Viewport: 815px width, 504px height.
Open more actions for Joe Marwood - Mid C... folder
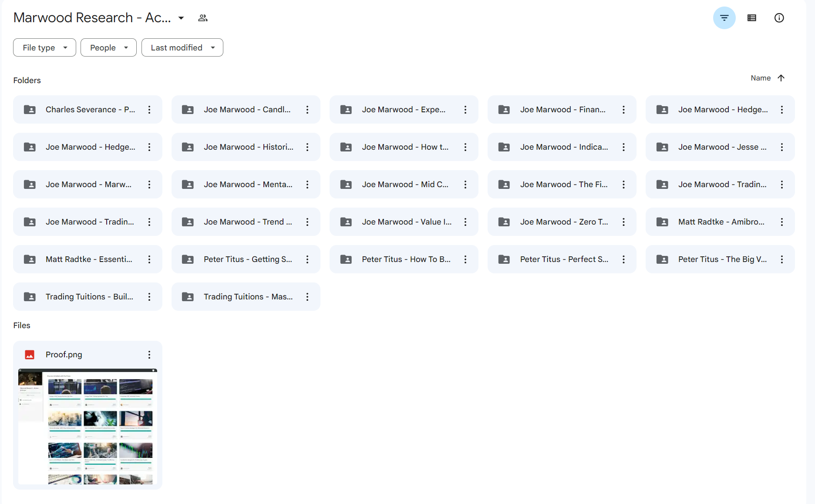pyautogui.click(x=465, y=185)
